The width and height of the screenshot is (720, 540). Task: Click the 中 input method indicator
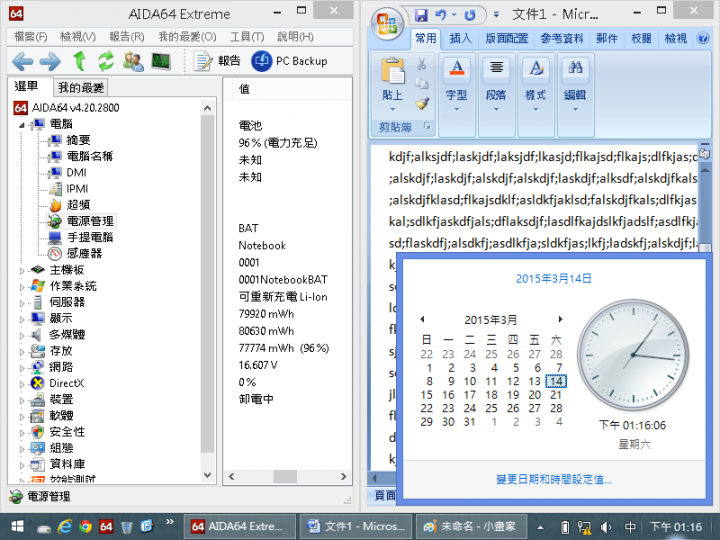[x=630, y=527]
